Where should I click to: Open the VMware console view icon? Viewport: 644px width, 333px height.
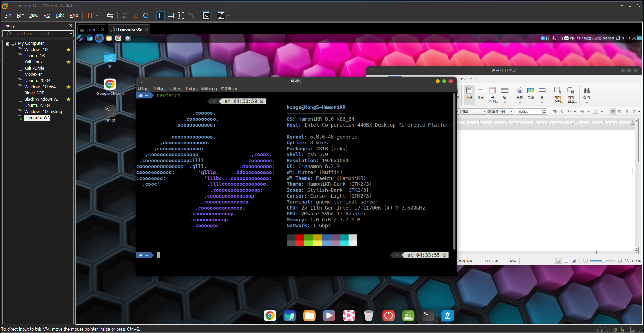point(206,16)
